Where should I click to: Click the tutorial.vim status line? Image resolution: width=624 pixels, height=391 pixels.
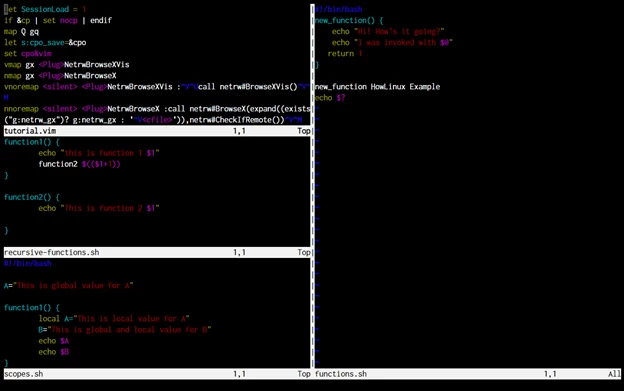point(157,131)
